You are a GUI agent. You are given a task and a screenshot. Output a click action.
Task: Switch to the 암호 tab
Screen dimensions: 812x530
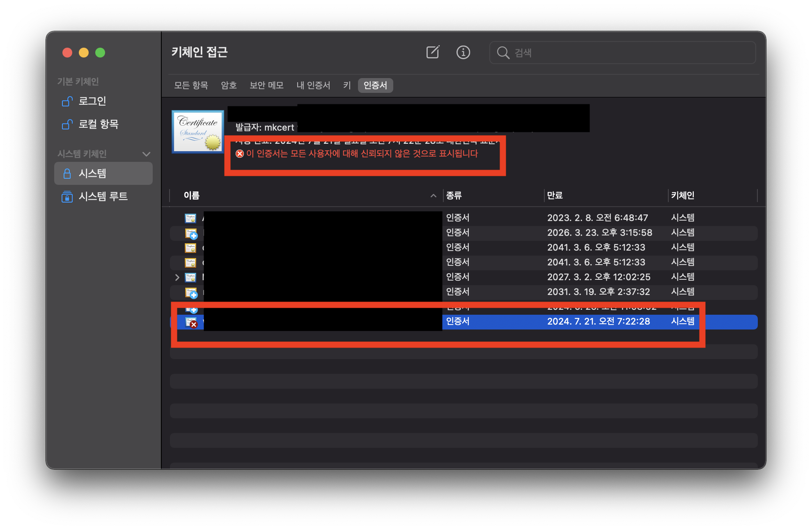[x=229, y=85]
